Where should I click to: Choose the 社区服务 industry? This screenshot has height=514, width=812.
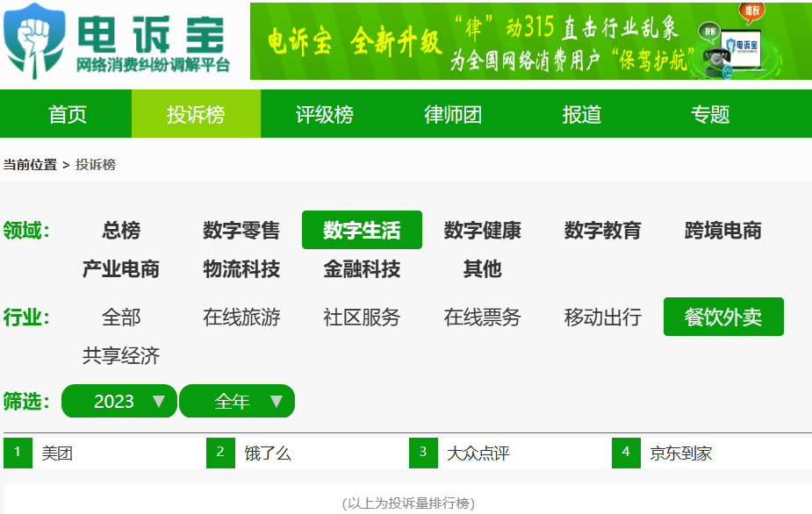click(362, 317)
